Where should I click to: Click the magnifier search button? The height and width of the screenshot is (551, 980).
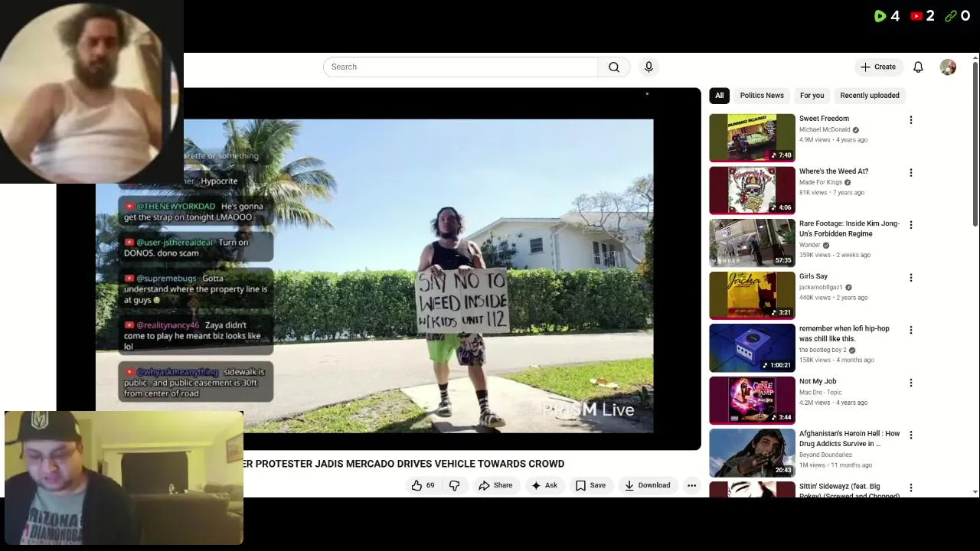click(614, 67)
